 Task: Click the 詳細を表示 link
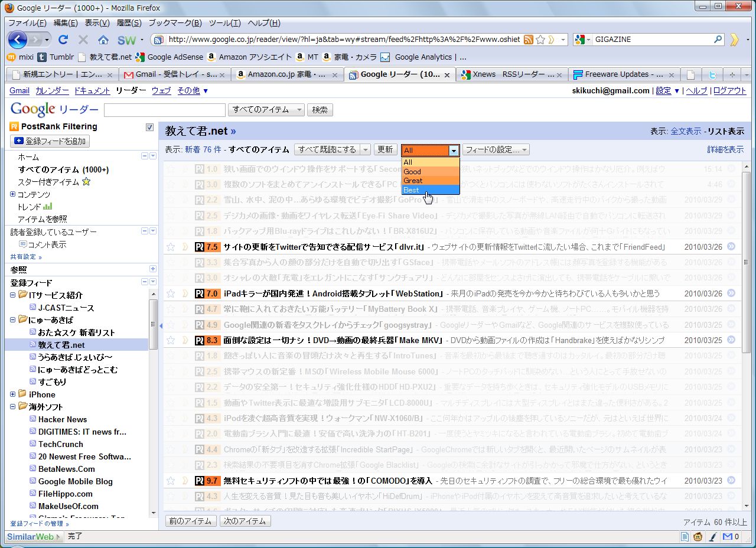[x=725, y=150]
